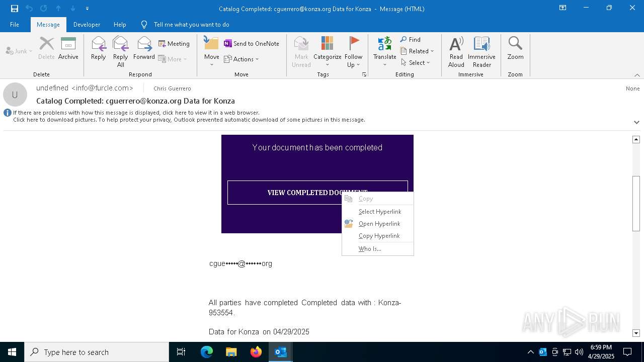The image size is (644, 362).
Task: Reply to the sender
Action: coord(99,48)
